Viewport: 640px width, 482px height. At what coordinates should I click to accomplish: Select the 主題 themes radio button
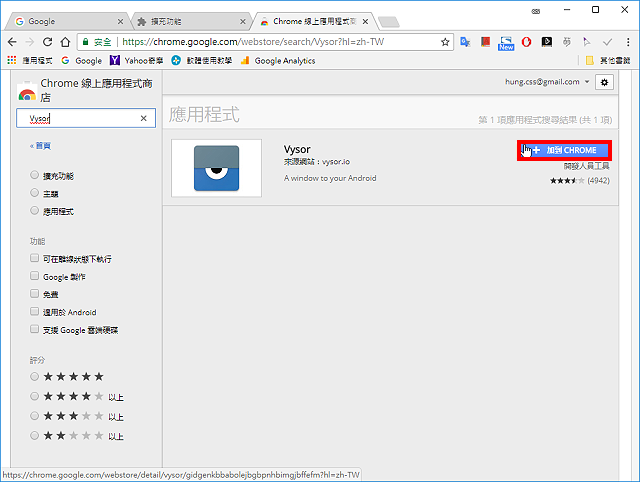[34, 193]
